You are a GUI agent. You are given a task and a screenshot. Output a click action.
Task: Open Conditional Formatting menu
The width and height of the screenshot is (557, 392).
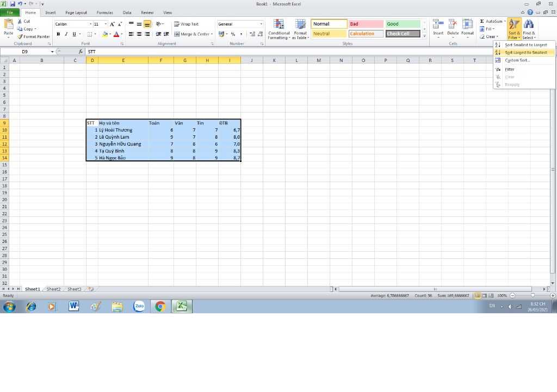[279, 29]
